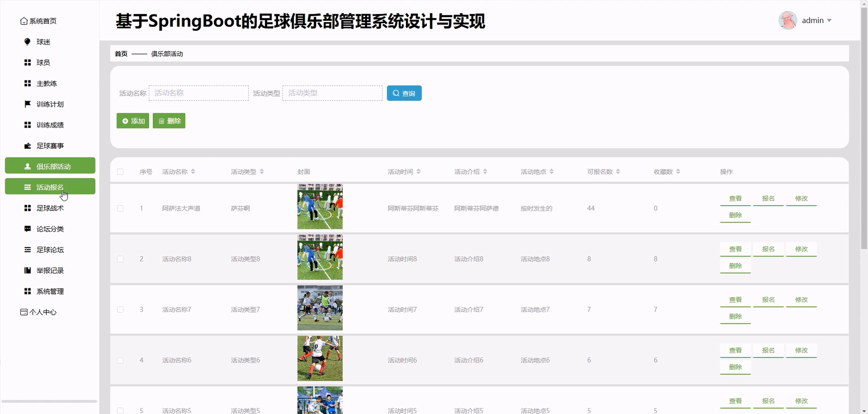Viewport: 868px width, 414px height.
Task: Click the wallet icon for 足球赛事
Action: pos(27,146)
